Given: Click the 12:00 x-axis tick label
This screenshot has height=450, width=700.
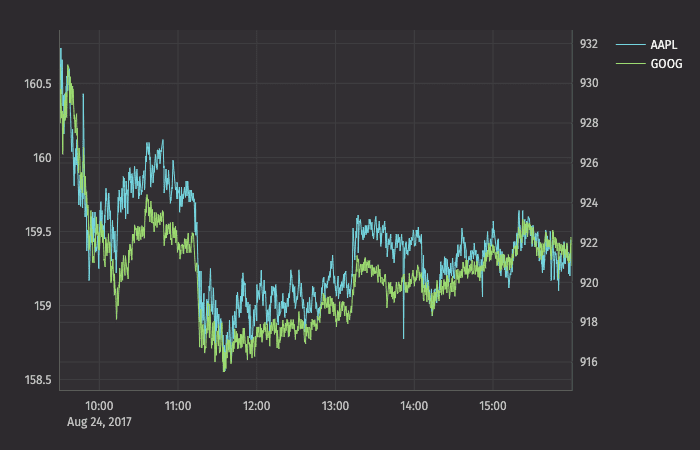Looking at the screenshot, I should click(x=257, y=407).
